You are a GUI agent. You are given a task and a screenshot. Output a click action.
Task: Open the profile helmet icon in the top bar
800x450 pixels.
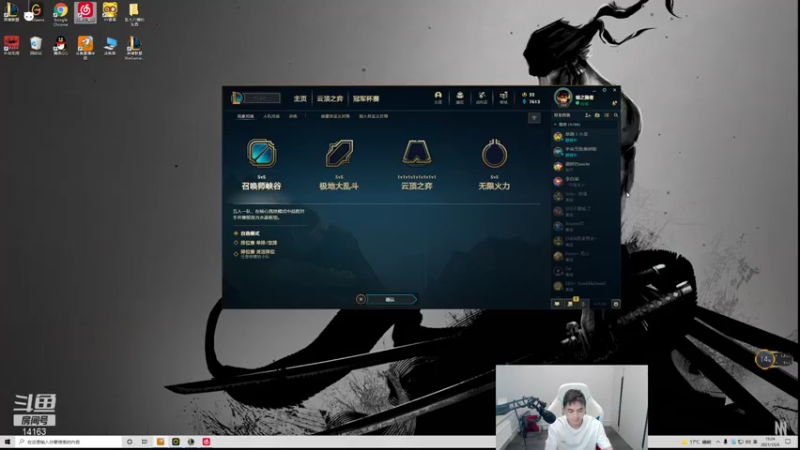[x=438, y=97]
